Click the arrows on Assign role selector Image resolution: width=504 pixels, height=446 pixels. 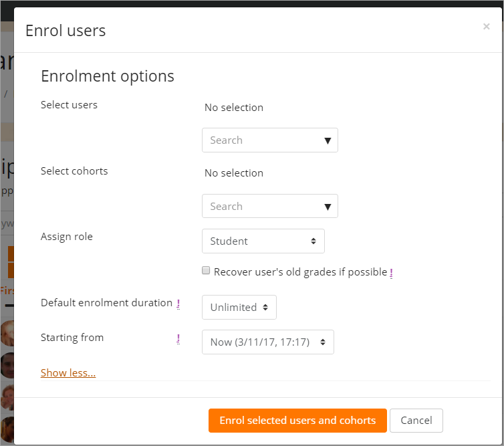pyautogui.click(x=313, y=241)
